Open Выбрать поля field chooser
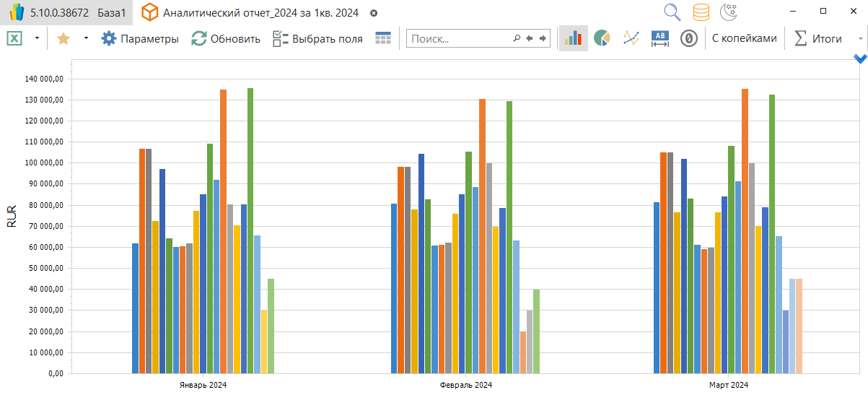Screen dimensions: 868x395 coord(317,38)
